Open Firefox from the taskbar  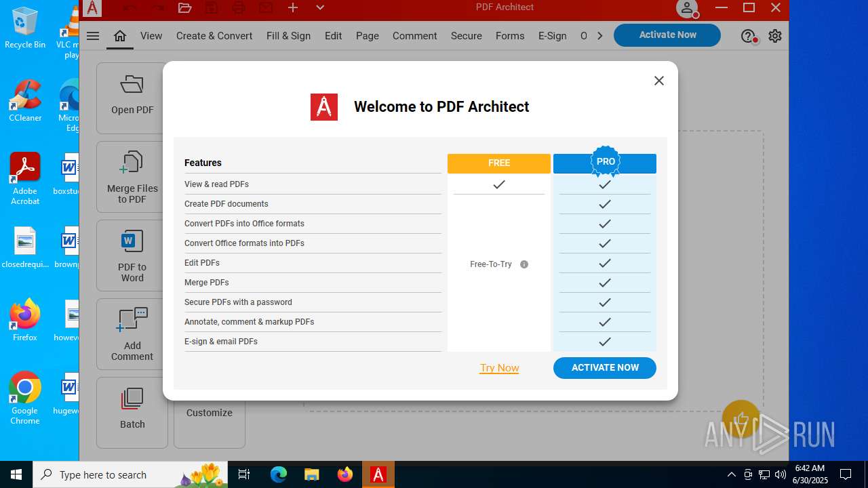pyautogui.click(x=345, y=474)
